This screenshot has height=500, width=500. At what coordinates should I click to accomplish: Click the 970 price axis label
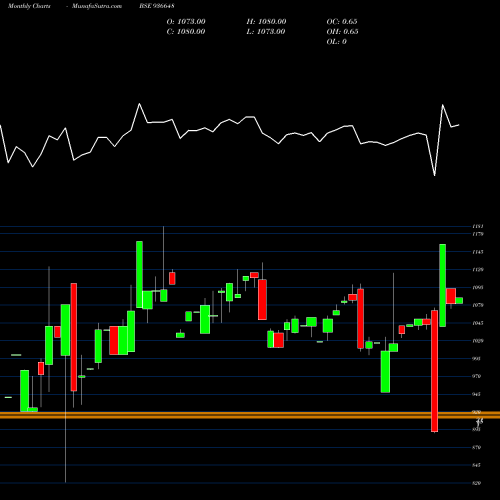pos(477,376)
